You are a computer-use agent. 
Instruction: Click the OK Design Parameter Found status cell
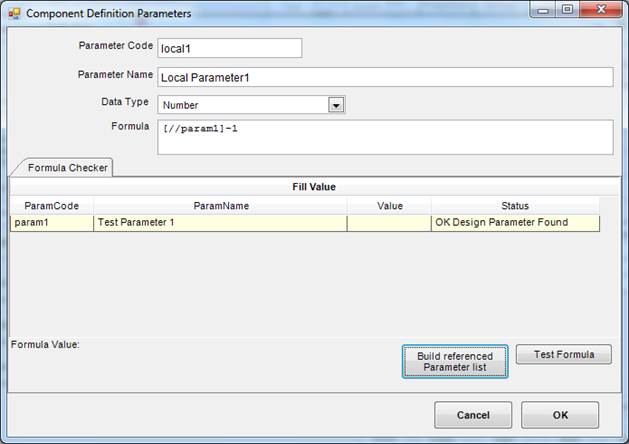pyautogui.click(x=515, y=223)
